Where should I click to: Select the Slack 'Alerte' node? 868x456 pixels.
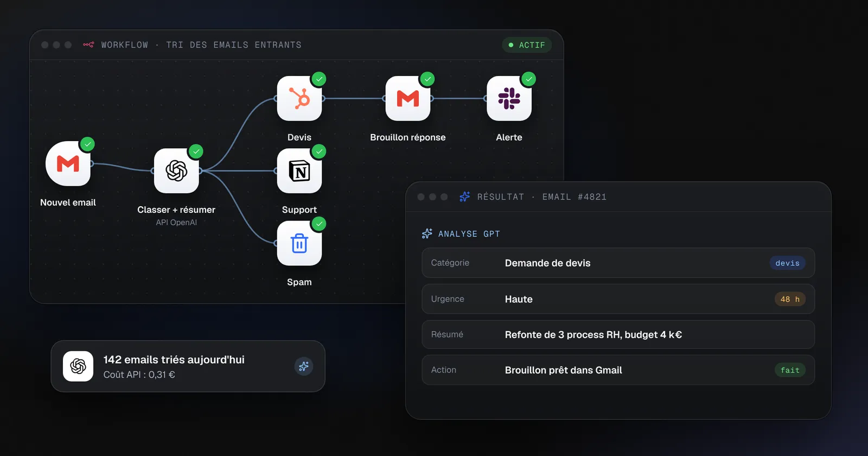pos(509,98)
